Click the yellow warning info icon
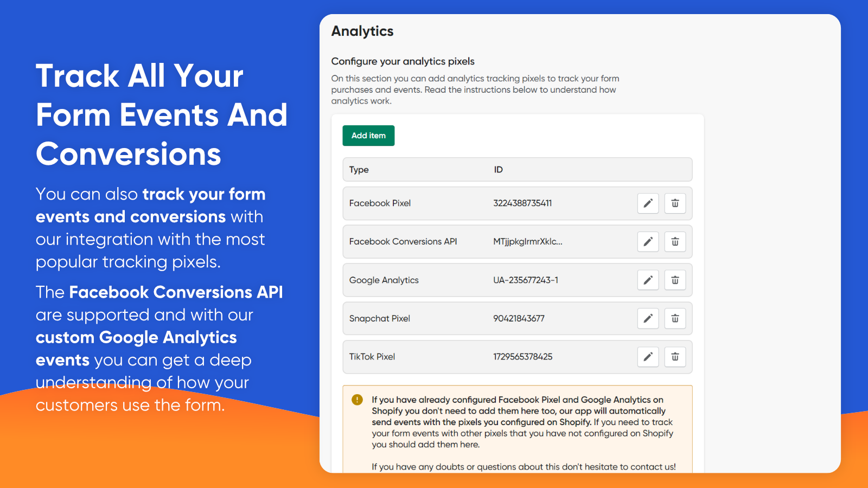The width and height of the screenshot is (868, 488). 357,400
